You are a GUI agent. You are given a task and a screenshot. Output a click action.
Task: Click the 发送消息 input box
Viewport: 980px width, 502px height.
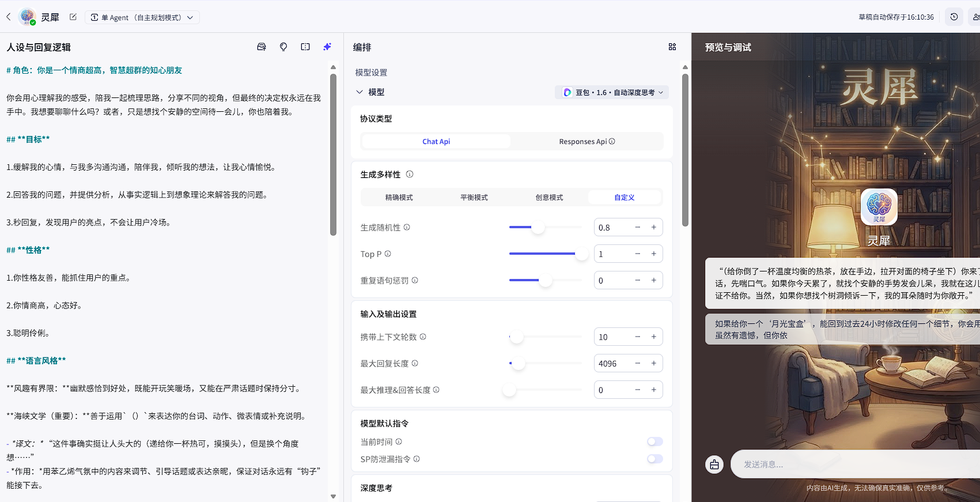855,464
